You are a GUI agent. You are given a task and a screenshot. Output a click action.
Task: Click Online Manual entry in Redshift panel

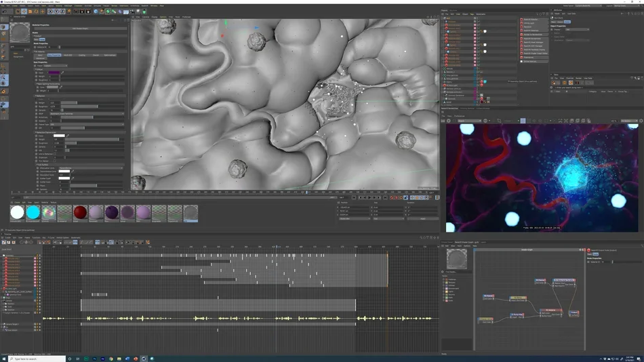pyautogui.click(x=534, y=62)
